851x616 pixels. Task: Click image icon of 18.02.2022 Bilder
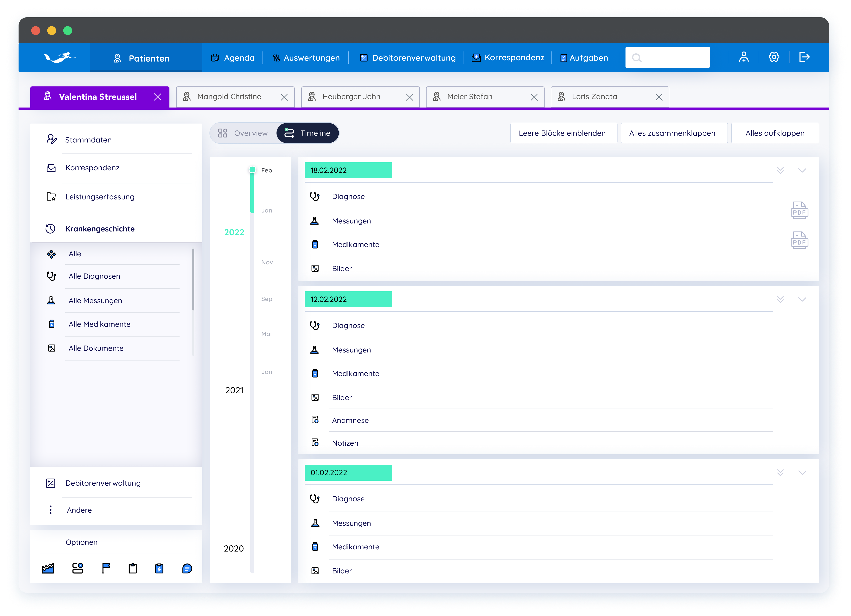315,268
